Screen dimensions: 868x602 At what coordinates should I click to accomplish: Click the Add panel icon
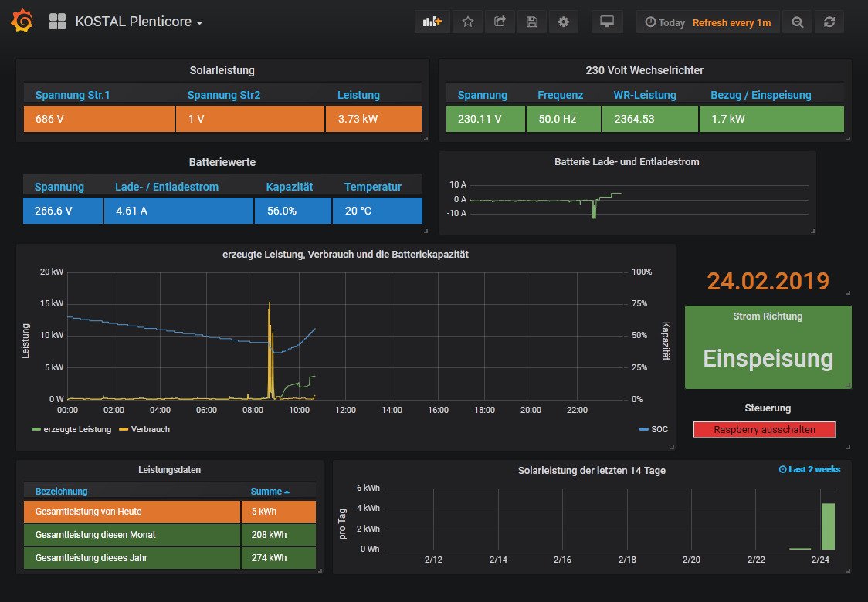(x=432, y=22)
